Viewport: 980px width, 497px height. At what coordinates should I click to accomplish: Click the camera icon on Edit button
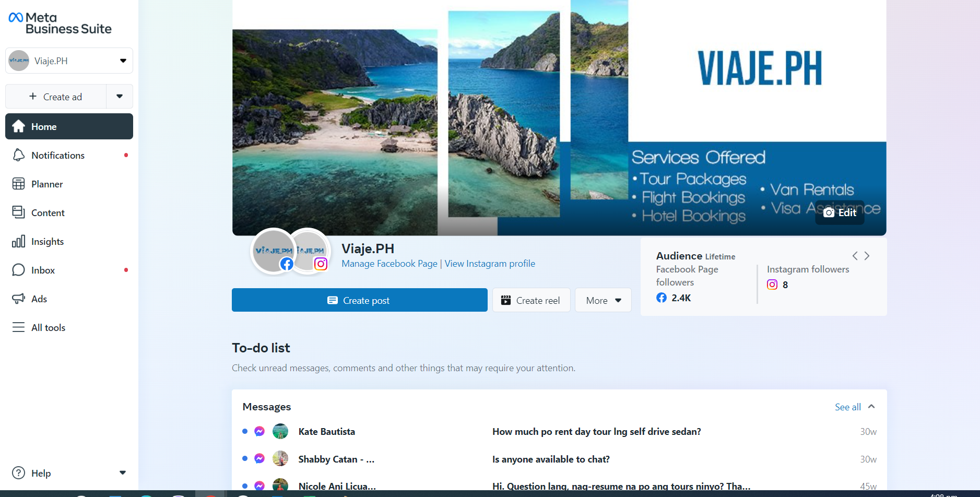[x=829, y=212]
